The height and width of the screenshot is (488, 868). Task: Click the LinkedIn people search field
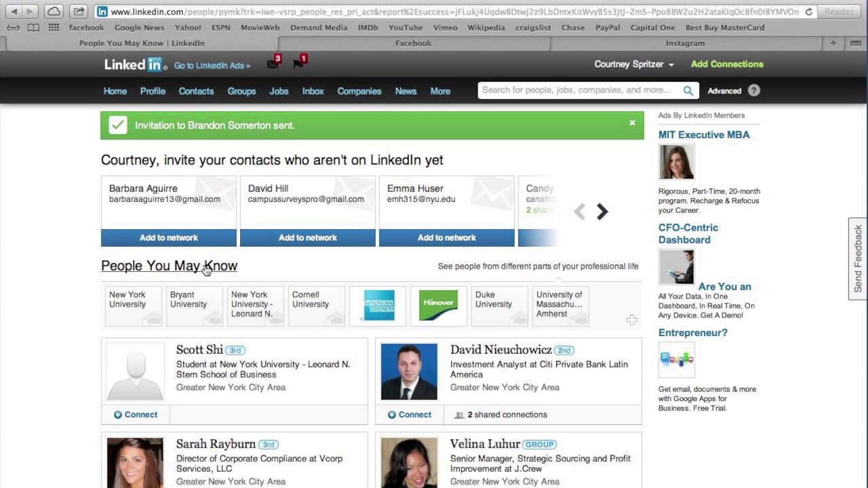578,90
